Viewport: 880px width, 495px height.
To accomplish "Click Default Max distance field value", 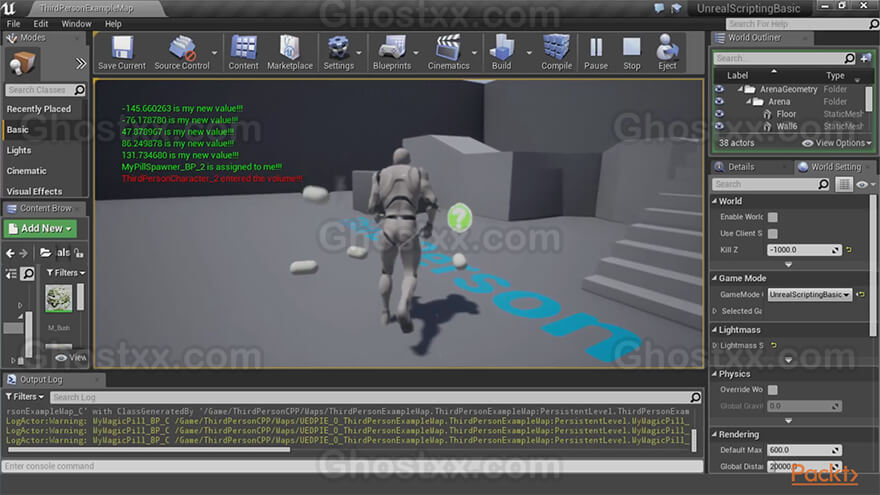I will click(x=804, y=450).
